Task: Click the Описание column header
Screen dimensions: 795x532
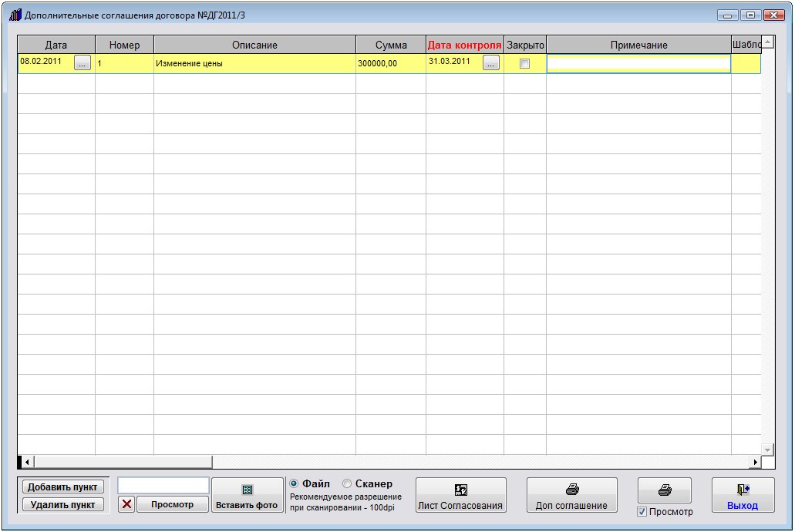Action: [254, 45]
